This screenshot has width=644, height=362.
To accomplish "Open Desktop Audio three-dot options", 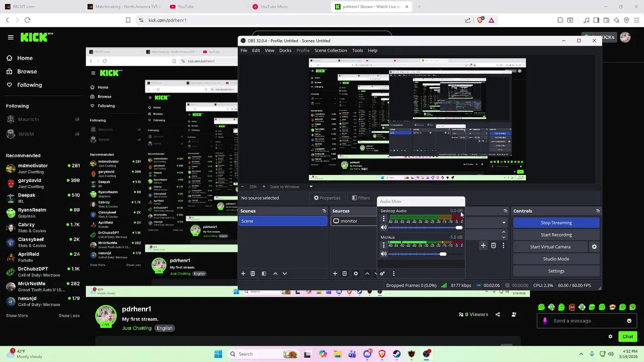I will click(383, 219).
